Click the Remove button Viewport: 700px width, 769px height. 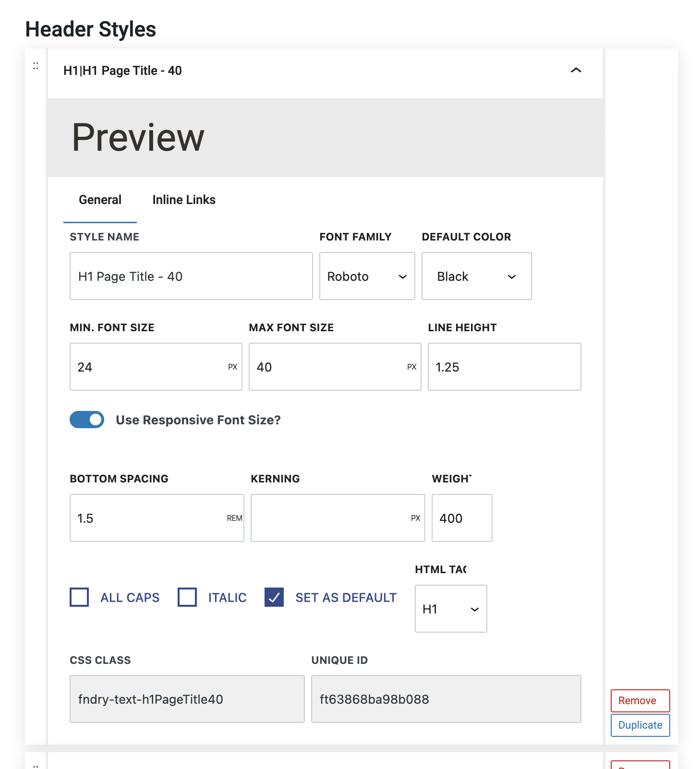(640, 701)
